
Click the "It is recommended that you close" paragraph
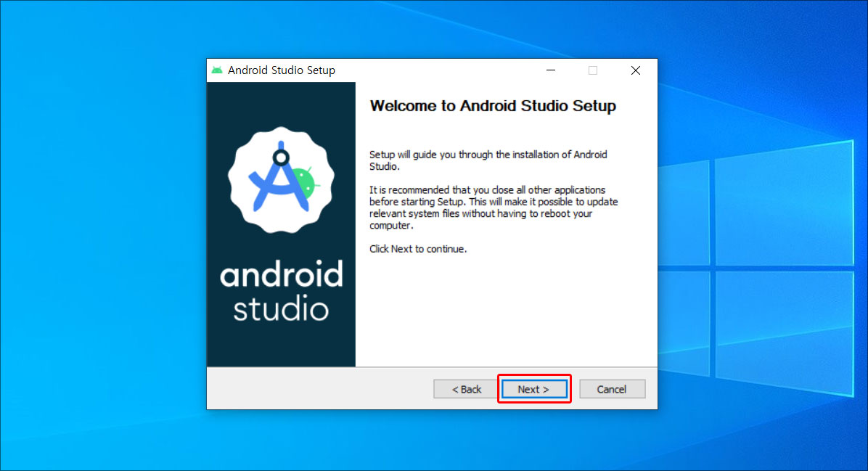pyautogui.click(x=494, y=208)
